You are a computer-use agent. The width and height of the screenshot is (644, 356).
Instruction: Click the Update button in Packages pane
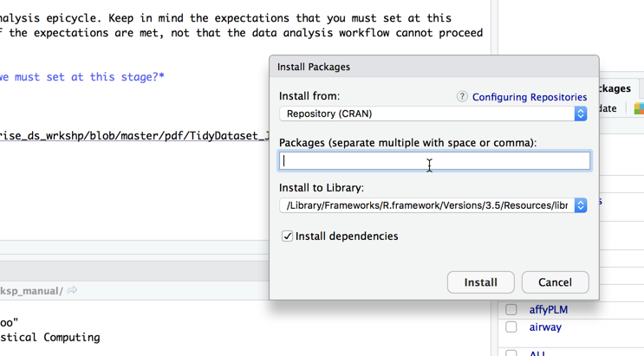pyautogui.click(x=608, y=109)
